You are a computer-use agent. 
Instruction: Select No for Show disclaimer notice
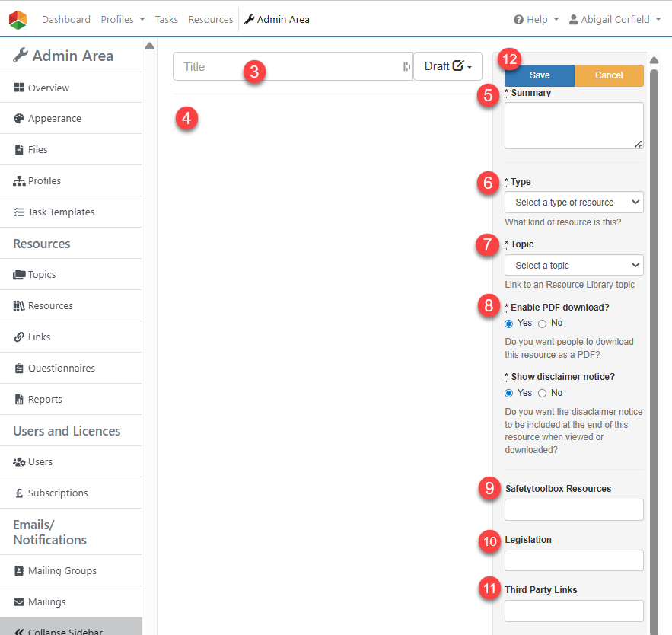[542, 394]
